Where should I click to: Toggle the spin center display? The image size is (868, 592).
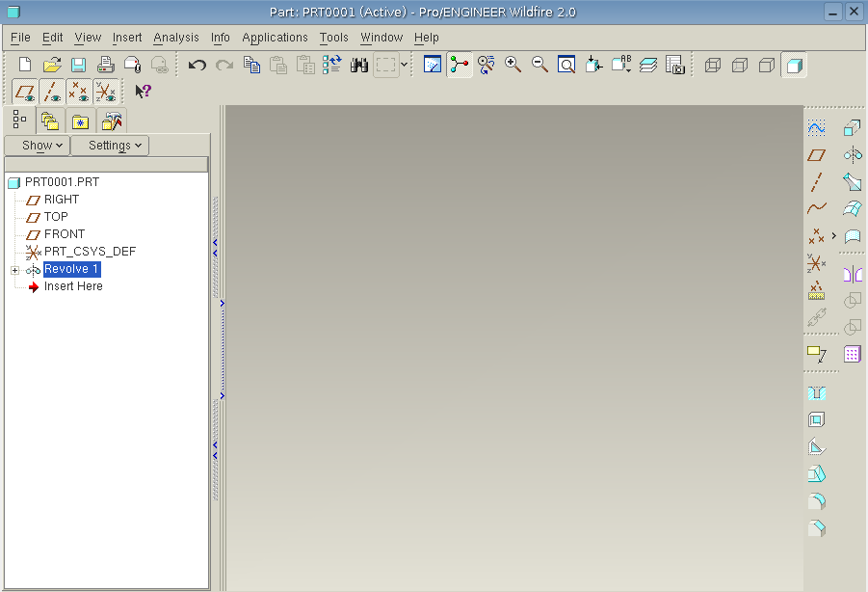[459, 65]
